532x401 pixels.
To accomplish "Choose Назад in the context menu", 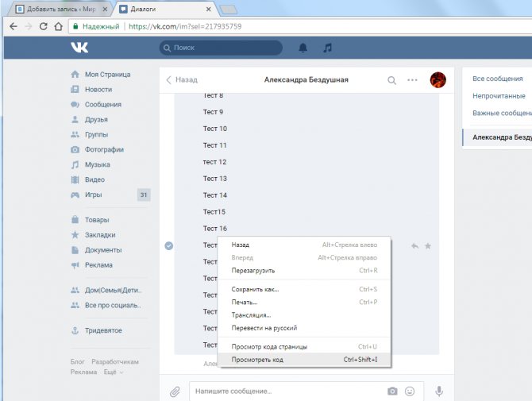I will pyautogui.click(x=304, y=245).
